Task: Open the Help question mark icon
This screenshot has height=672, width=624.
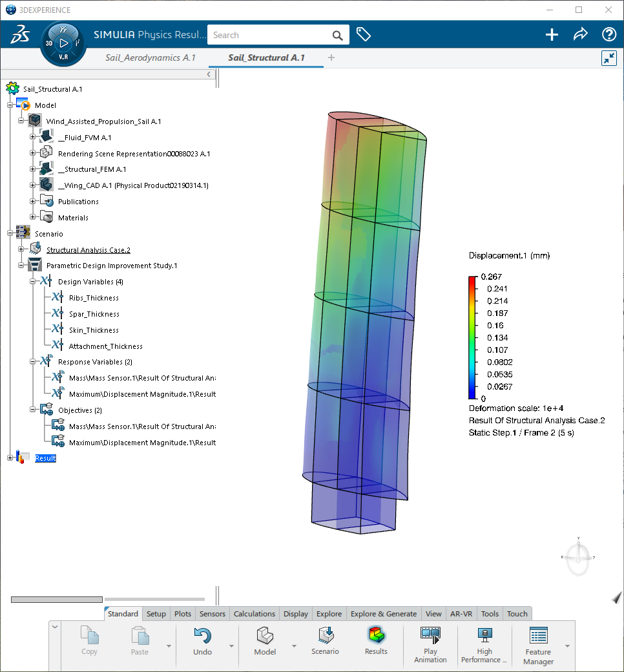Action: [608, 34]
